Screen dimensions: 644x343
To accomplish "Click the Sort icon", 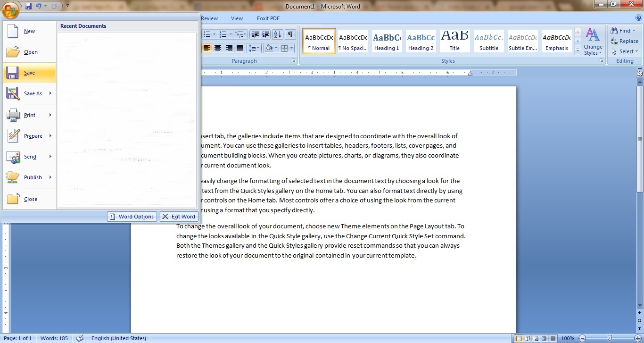I will click(278, 34).
